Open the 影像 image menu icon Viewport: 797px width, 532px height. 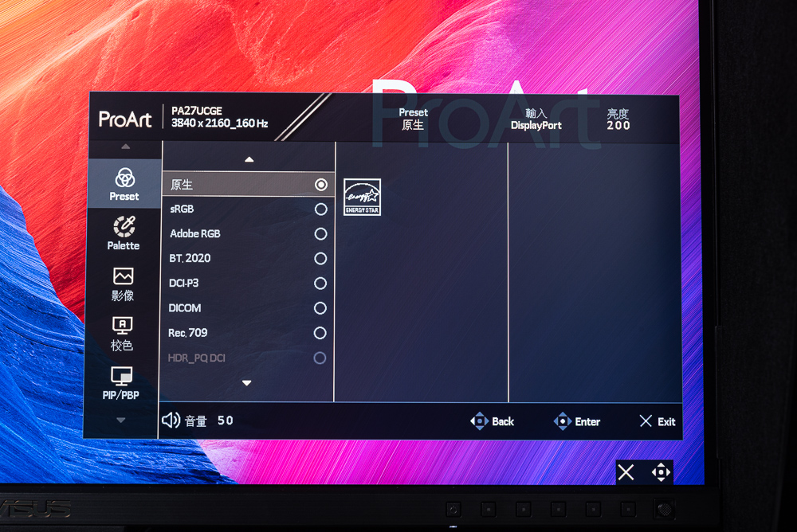123,276
